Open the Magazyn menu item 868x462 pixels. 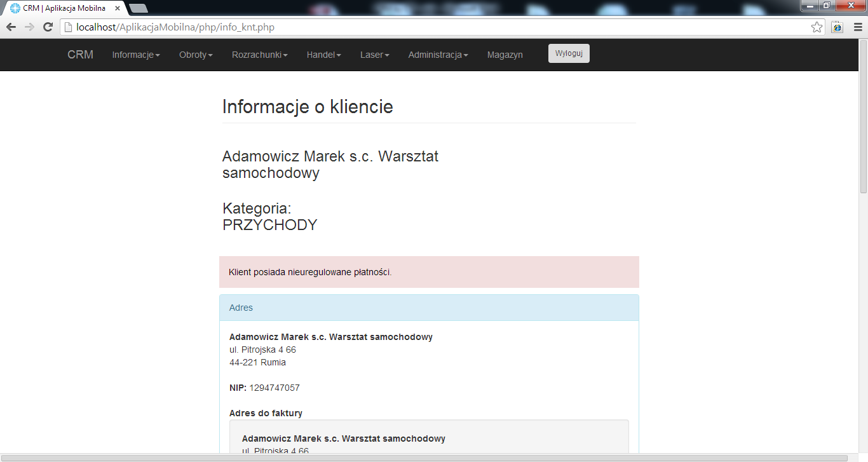point(505,55)
